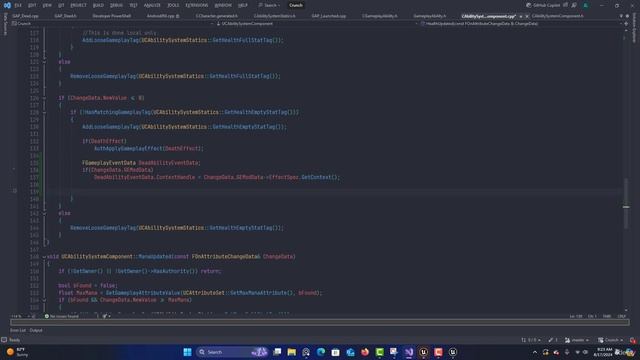This screenshot has width=640, height=360.
Task: Open GitHub Copilot in title bar
Action: coord(543,5)
